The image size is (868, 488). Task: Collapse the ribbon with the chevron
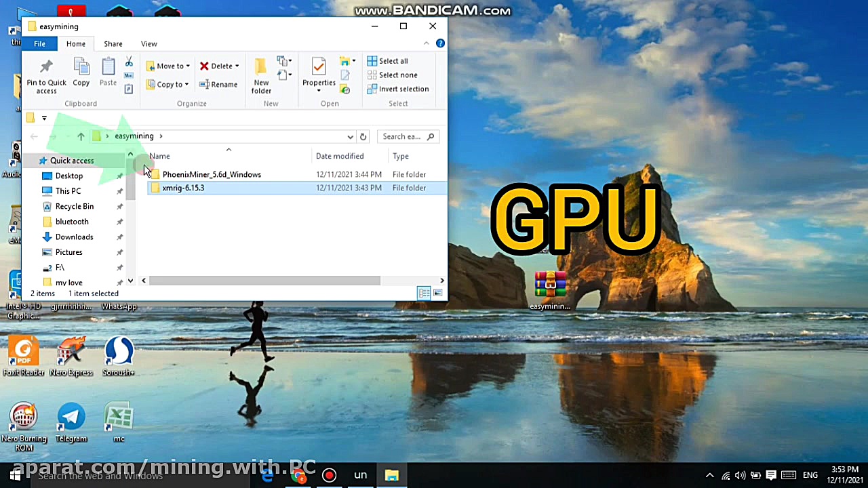tap(426, 43)
